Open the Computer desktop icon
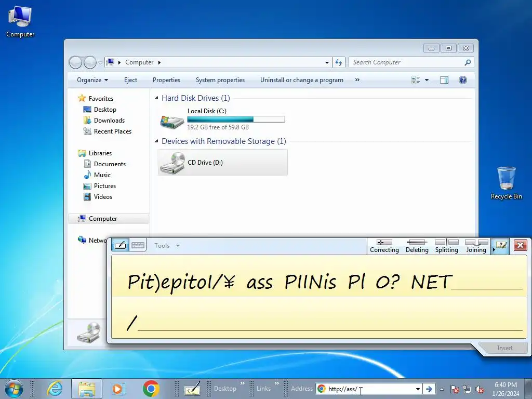The image size is (532, 399). tap(20, 21)
